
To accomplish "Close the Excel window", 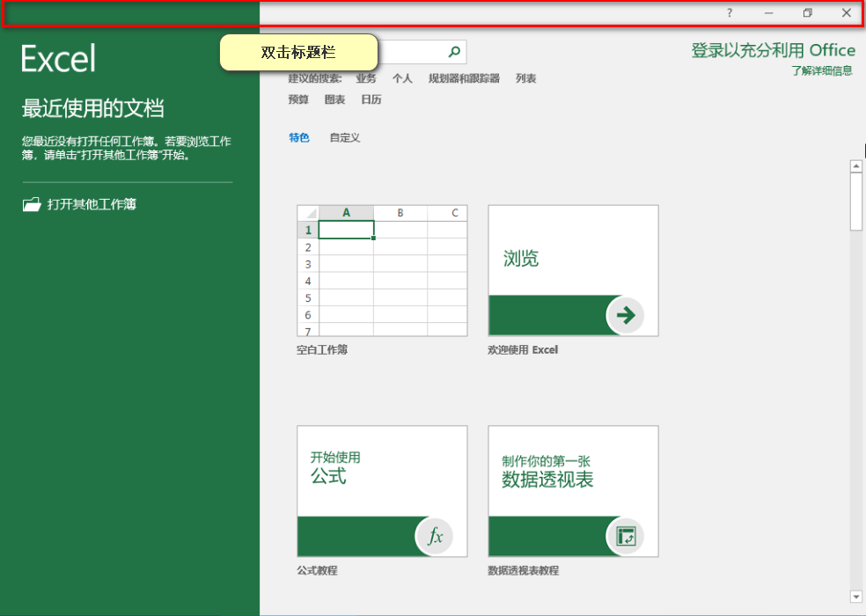I will pos(846,12).
